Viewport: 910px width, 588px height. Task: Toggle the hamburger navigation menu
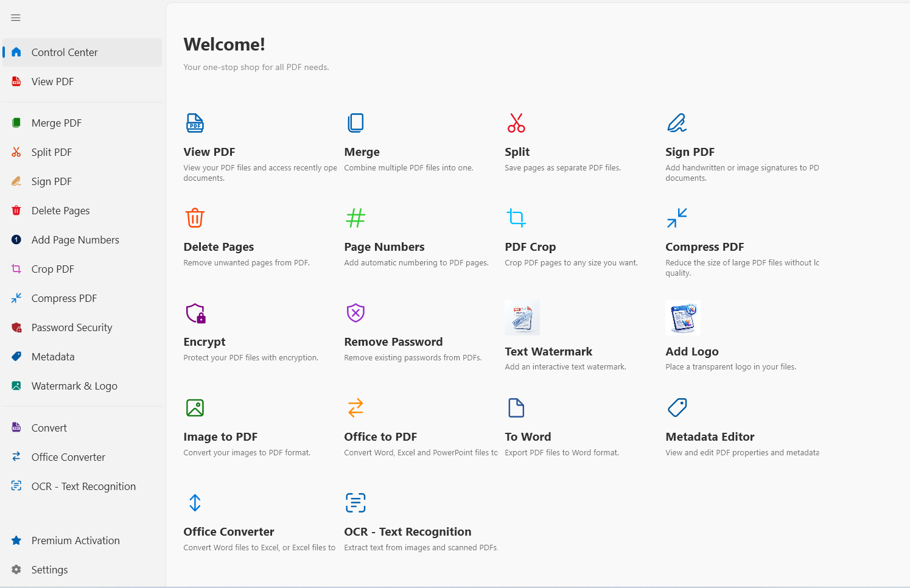coord(16,18)
